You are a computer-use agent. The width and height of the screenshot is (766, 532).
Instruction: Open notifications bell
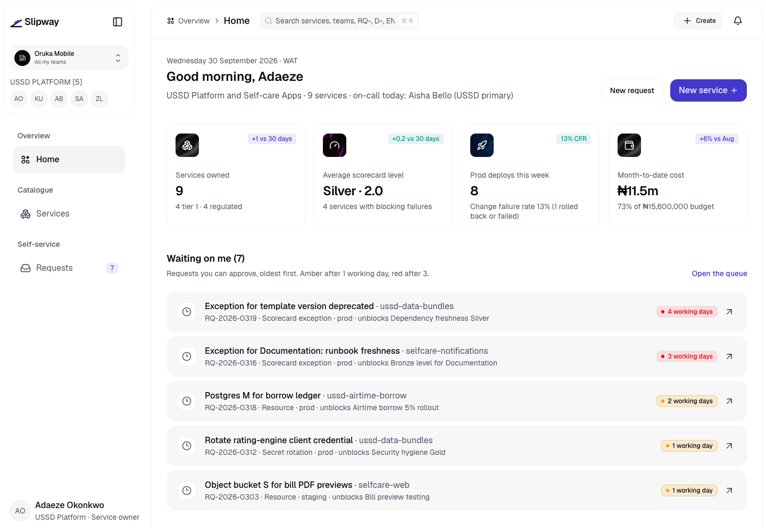(x=738, y=21)
